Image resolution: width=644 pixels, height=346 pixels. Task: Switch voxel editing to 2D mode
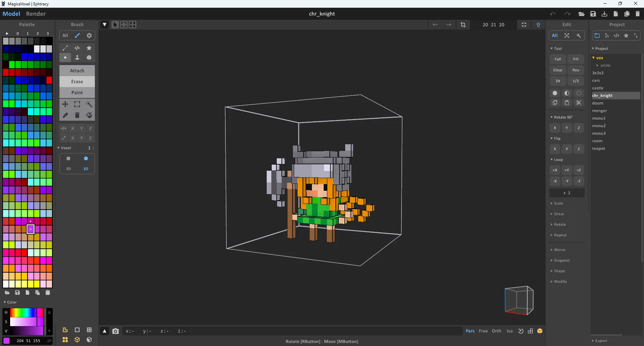click(68, 164)
